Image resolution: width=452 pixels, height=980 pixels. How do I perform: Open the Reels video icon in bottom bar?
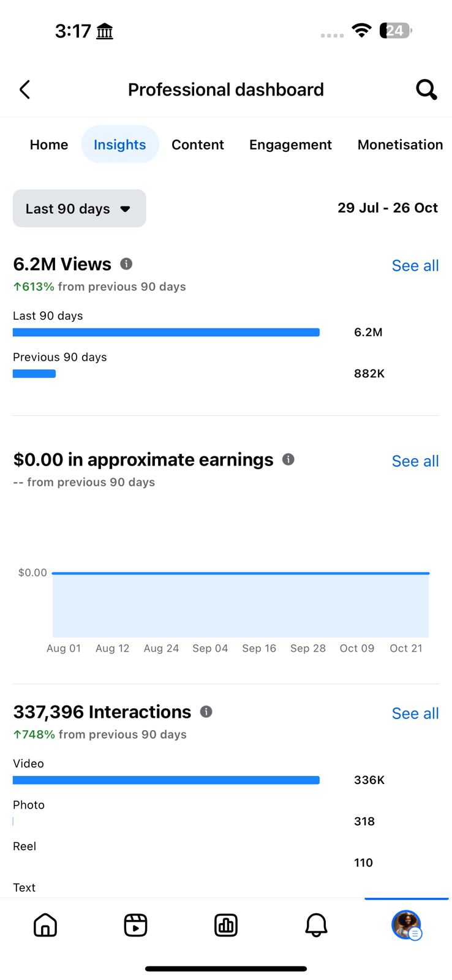point(135,925)
